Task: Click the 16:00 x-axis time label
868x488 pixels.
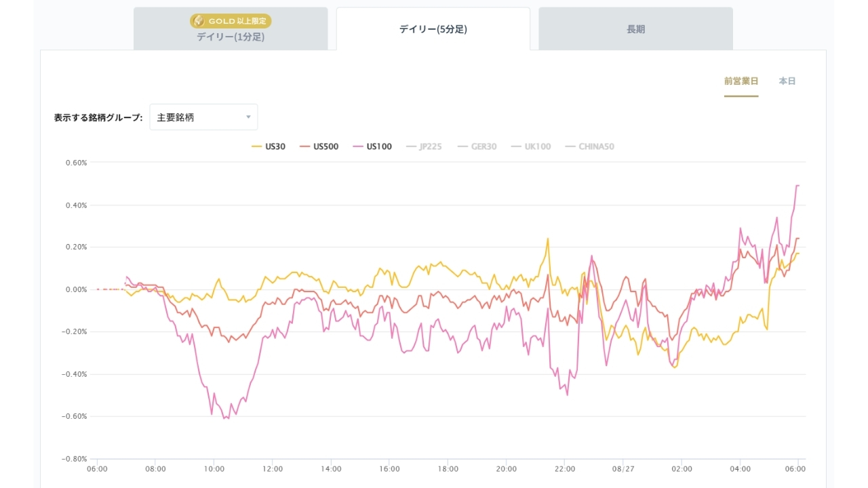Action: click(389, 468)
